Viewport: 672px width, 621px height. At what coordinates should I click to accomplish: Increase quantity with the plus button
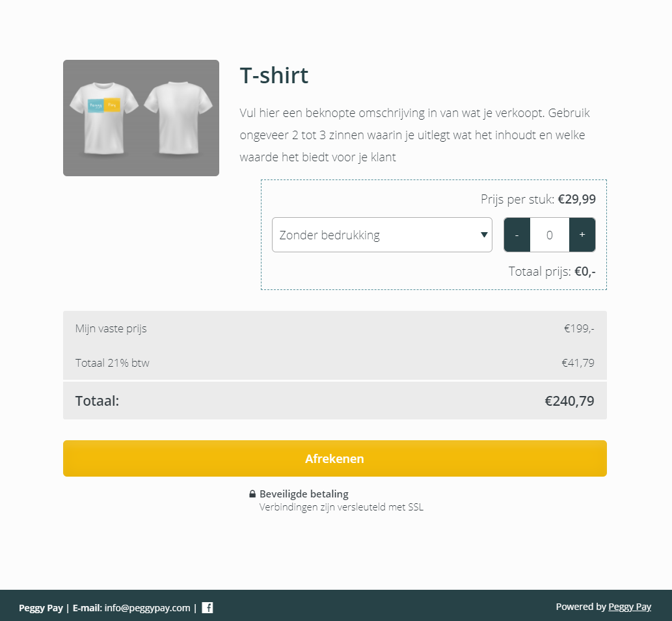(582, 235)
